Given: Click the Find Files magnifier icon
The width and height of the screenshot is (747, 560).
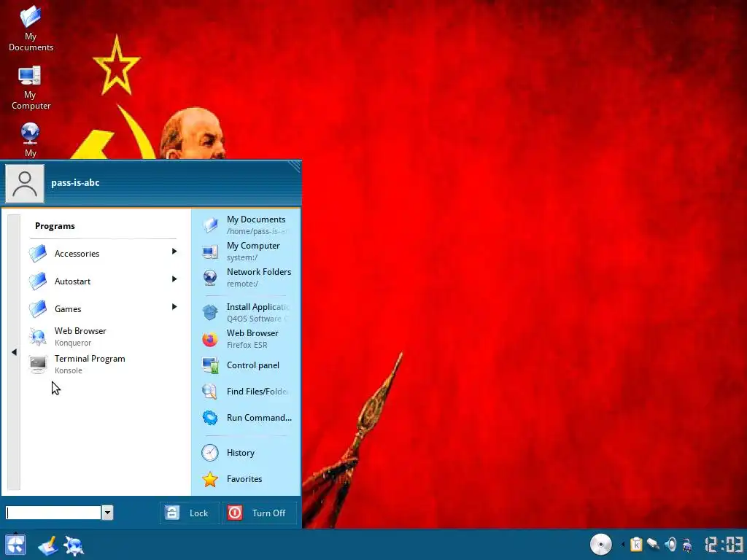Looking at the screenshot, I should (x=209, y=392).
